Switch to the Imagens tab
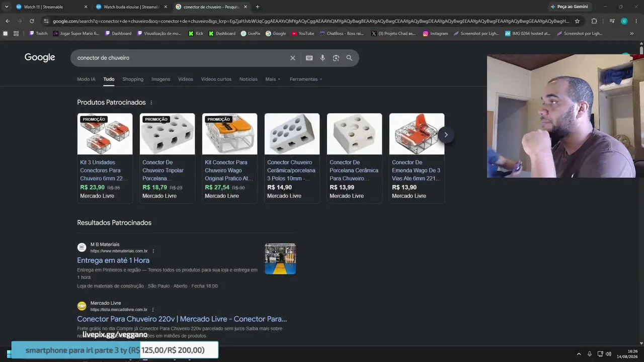Viewport: 644px width, 362px height. point(161,79)
